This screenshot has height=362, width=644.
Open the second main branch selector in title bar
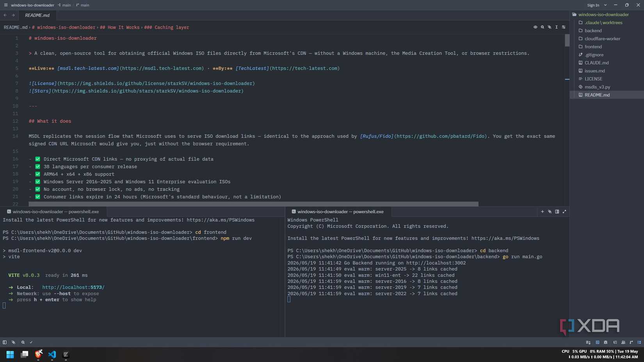[83, 5]
